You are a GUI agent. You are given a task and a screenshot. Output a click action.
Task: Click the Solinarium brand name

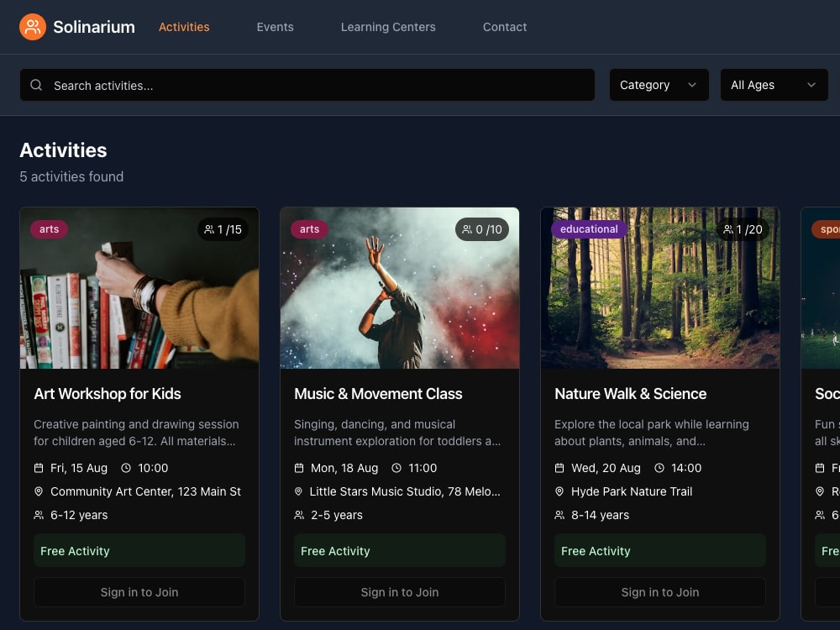pos(94,27)
